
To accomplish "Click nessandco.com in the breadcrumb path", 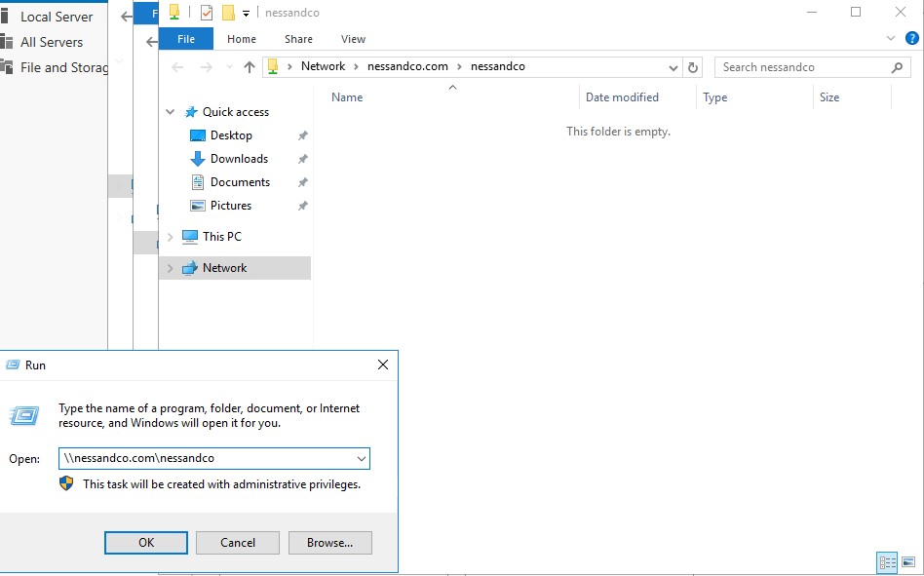I will (x=407, y=66).
